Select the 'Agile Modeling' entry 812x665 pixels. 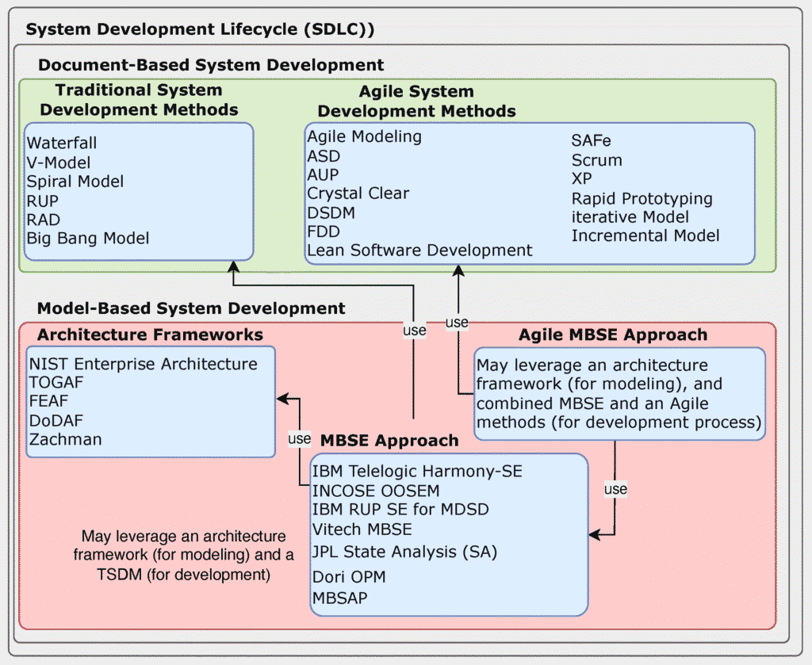click(x=365, y=137)
